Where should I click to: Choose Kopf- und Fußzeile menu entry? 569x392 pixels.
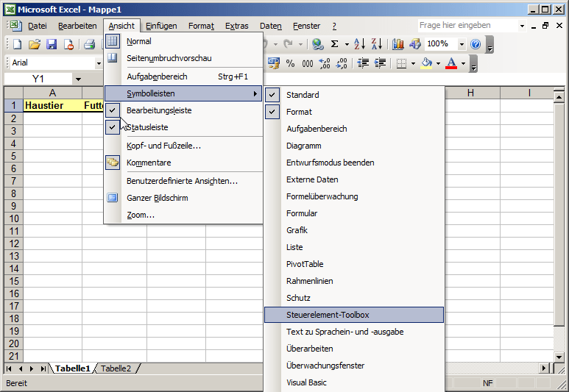pos(183,146)
